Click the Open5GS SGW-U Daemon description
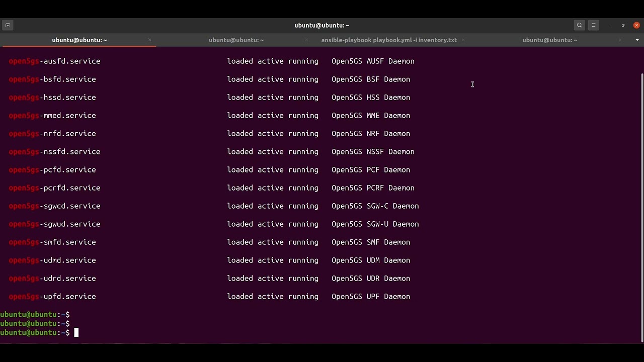 click(x=375, y=224)
